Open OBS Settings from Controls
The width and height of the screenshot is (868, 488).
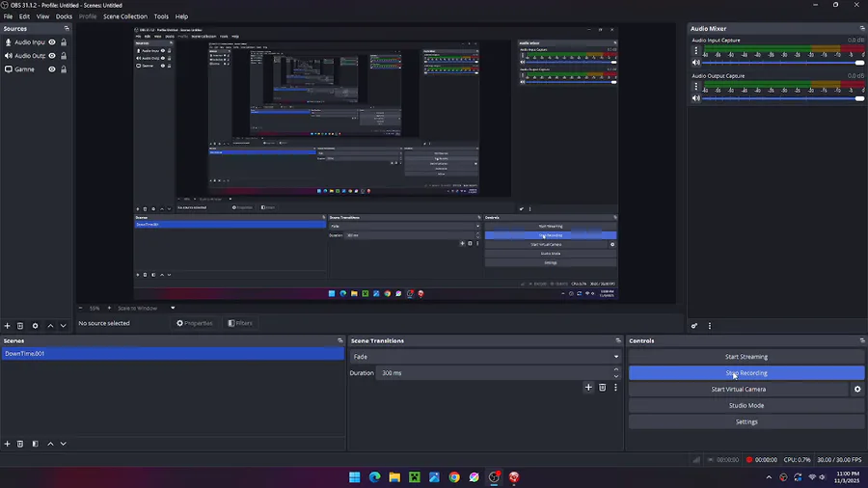click(746, 422)
